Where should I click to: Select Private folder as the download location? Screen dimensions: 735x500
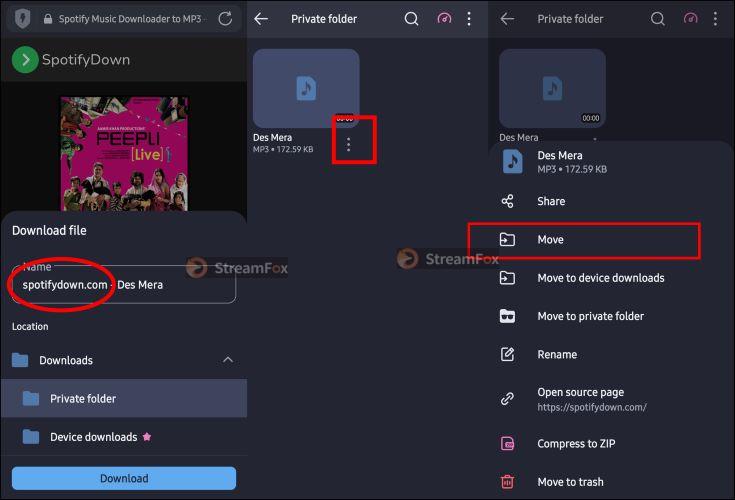click(124, 398)
